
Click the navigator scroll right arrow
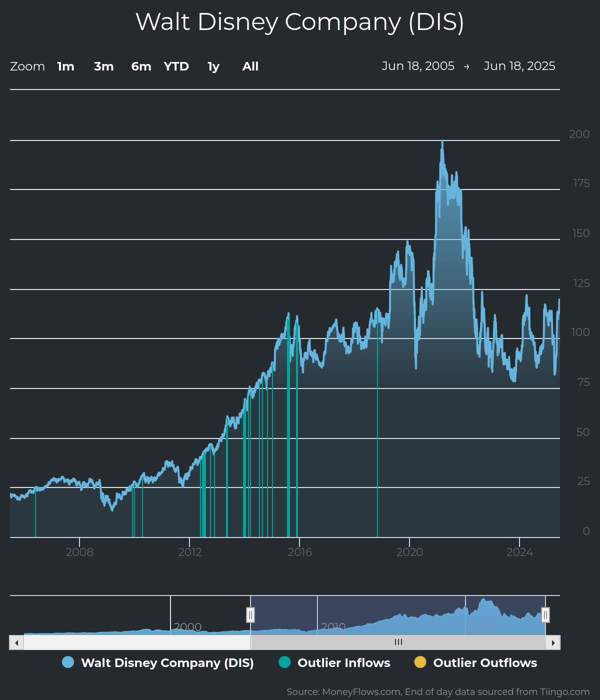(553, 642)
